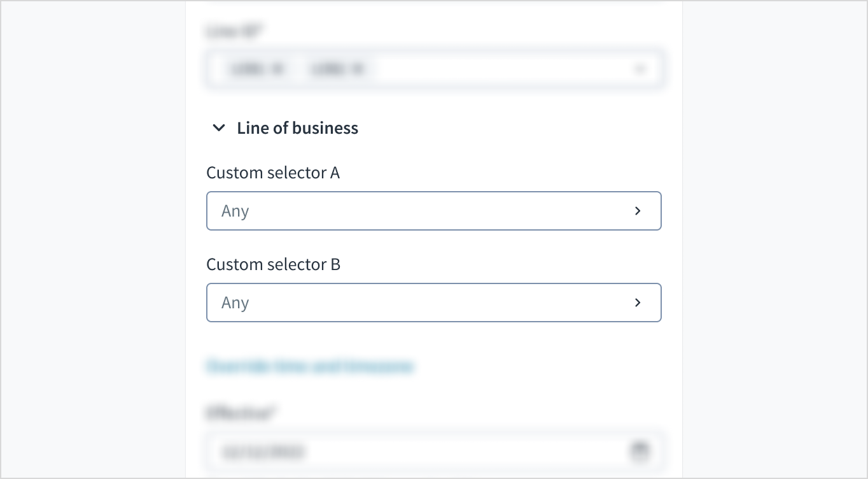This screenshot has height=479, width=868.
Task: Click the Custom selector A label
Action: (x=273, y=173)
